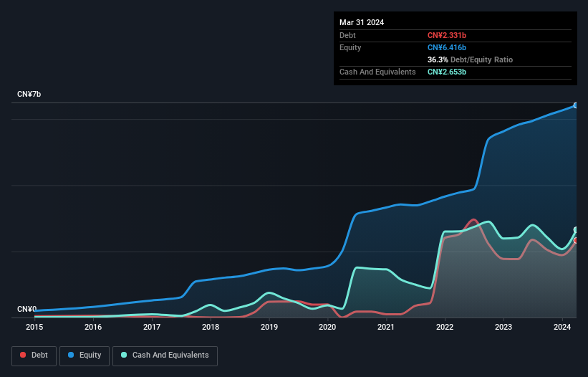Toggle the Cash And Equivalents legend button
This screenshot has width=588, height=377.
tap(165, 355)
